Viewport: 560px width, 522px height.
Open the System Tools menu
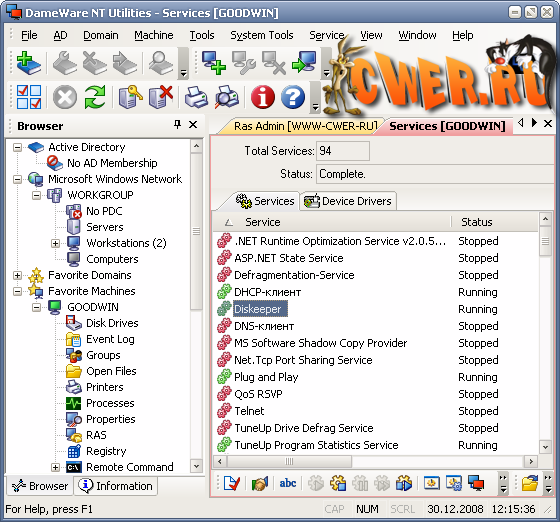(262, 35)
